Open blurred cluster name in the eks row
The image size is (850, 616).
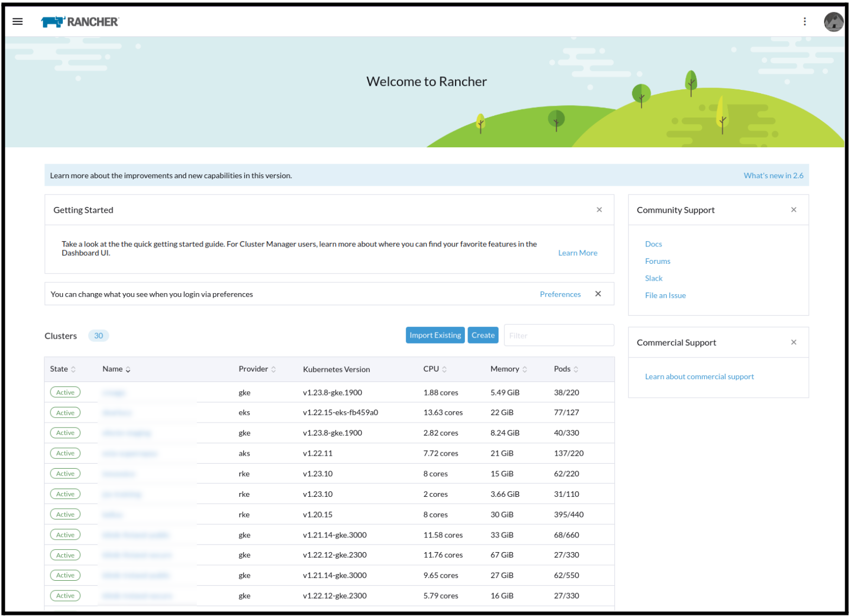[x=117, y=413]
